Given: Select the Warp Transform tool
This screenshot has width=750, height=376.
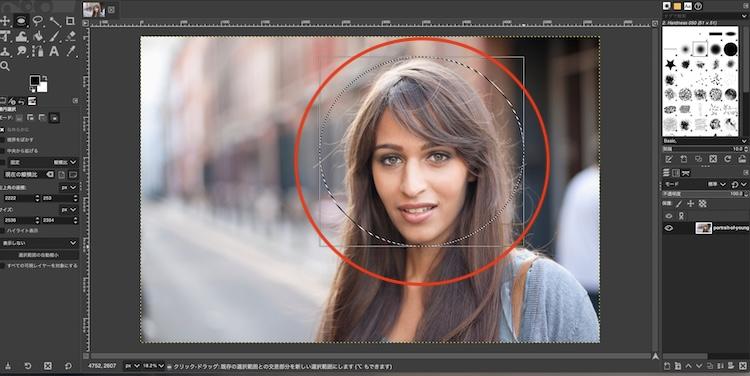Looking at the screenshot, I should coord(21,36).
